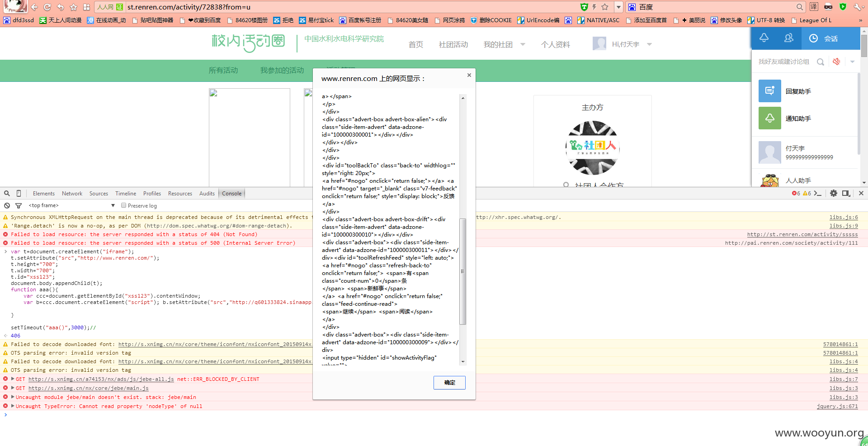Click the green shield T icon in address bar
Image resolution: width=868 pixels, height=446 pixels.
[x=584, y=7]
